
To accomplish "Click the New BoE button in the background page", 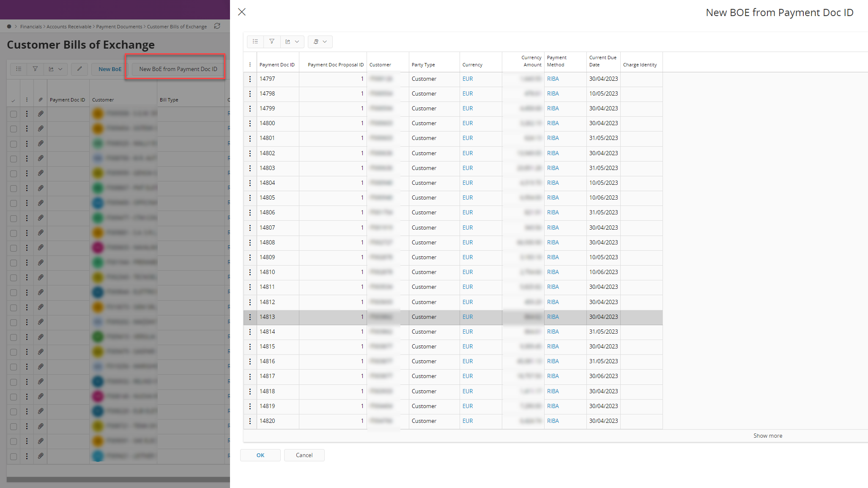I will 110,69.
